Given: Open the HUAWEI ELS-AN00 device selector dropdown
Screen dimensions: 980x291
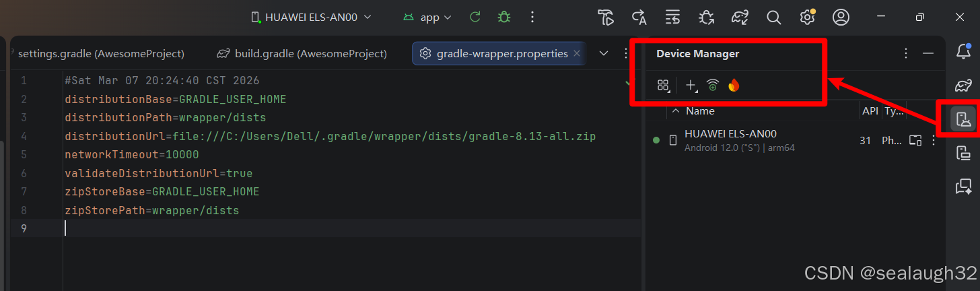Looking at the screenshot, I should click(x=310, y=18).
